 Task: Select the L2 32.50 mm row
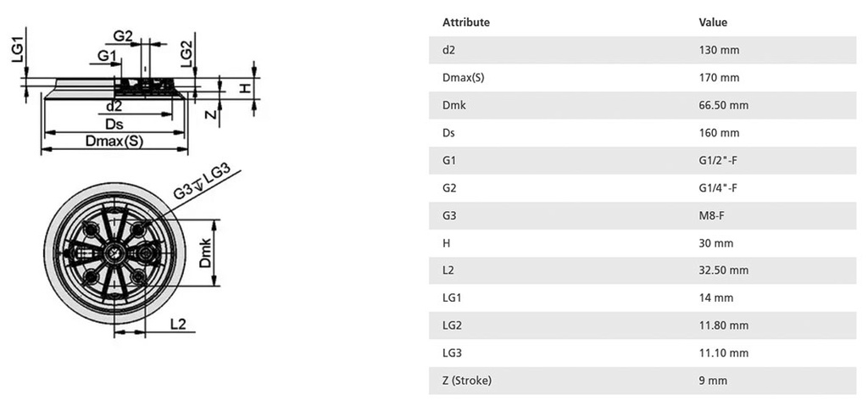tap(643, 270)
